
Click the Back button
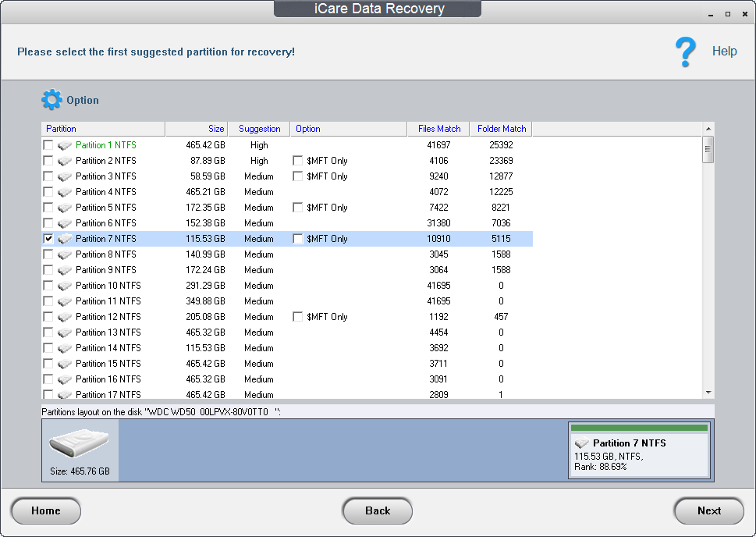(378, 510)
